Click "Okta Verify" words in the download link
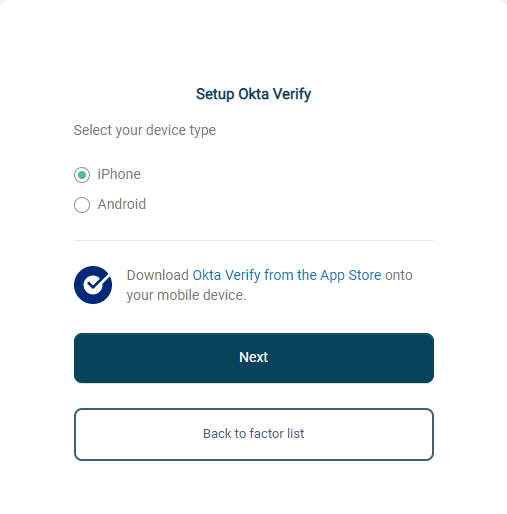Viewport: 507px width, 514px height. coord(226,275)
